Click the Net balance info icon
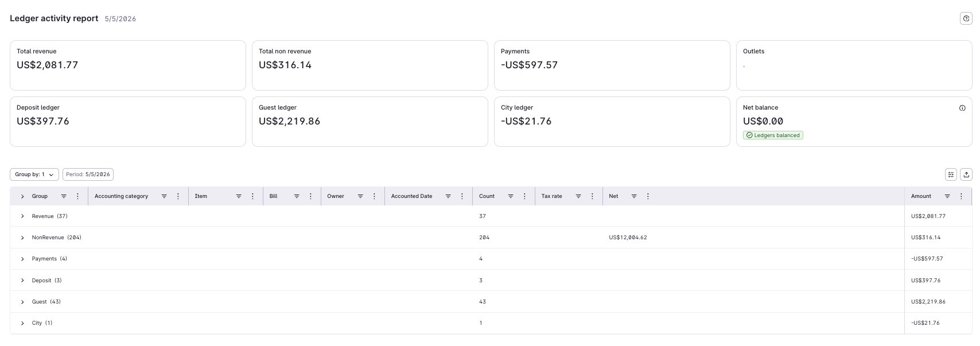980x346 pixels. (962, 108)
